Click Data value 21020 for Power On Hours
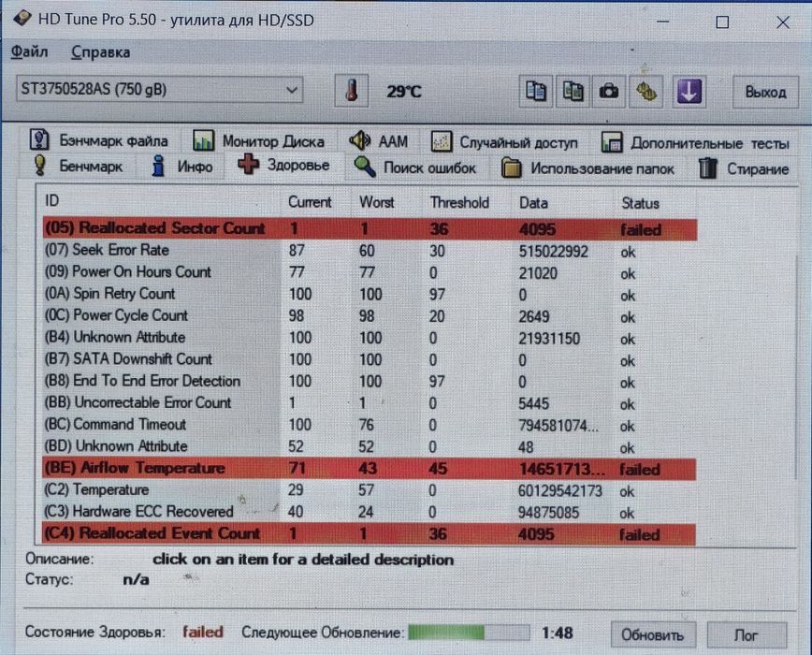 538,273
